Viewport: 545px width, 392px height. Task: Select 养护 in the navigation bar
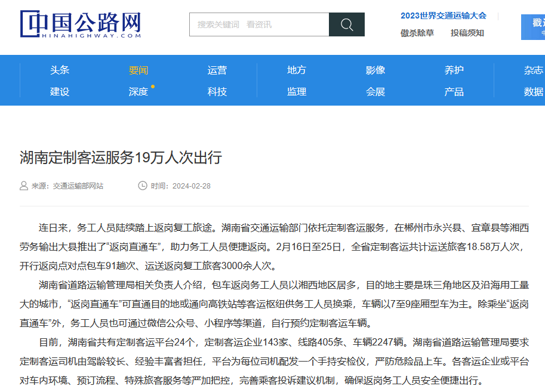454,70
